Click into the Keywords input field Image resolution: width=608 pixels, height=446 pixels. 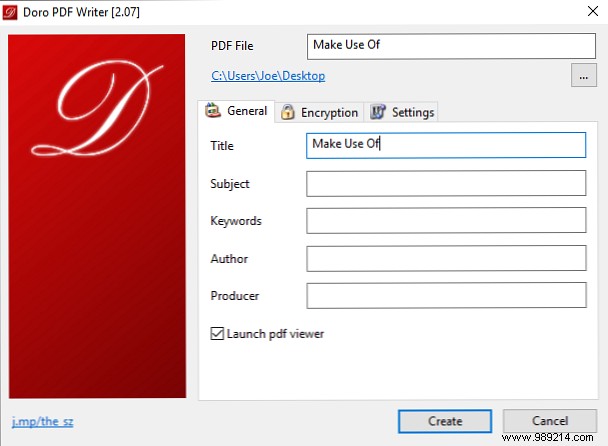[446, 220]
